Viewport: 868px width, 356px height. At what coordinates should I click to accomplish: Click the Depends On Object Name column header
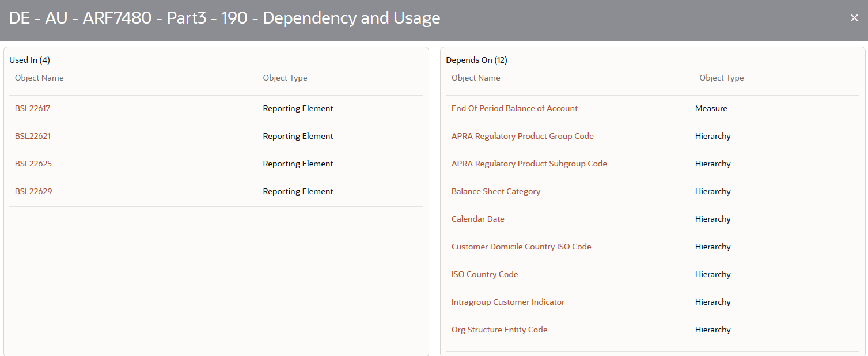(475, 77)
